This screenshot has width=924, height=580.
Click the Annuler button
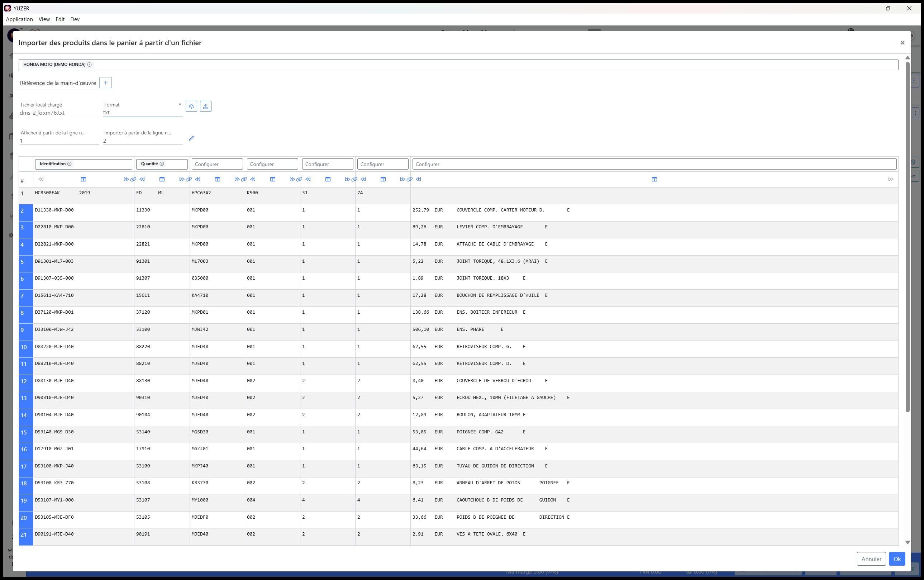tap(871, 559)
